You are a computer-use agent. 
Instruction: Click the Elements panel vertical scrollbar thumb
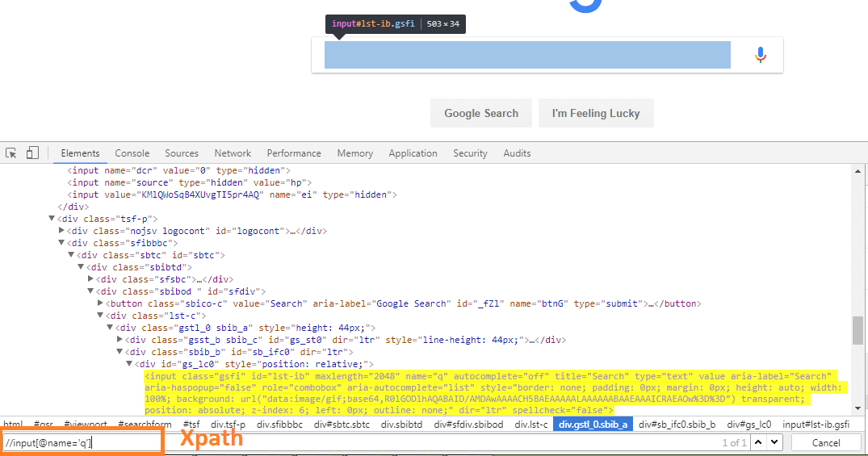click(858, 330)
